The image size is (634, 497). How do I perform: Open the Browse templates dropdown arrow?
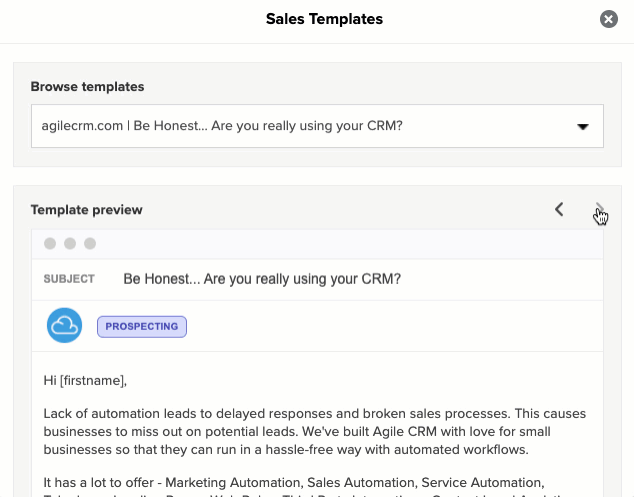tap(583, 127)
